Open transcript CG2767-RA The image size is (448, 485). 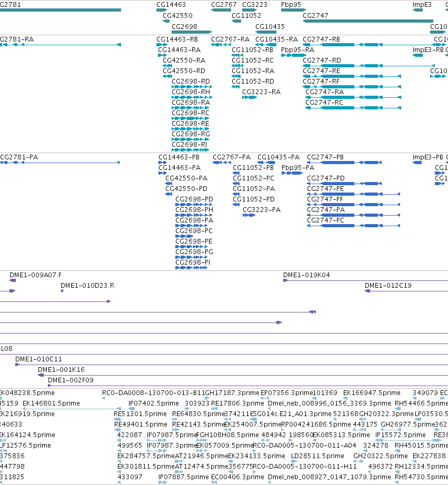pyautogui.click(x=231, y=39)
